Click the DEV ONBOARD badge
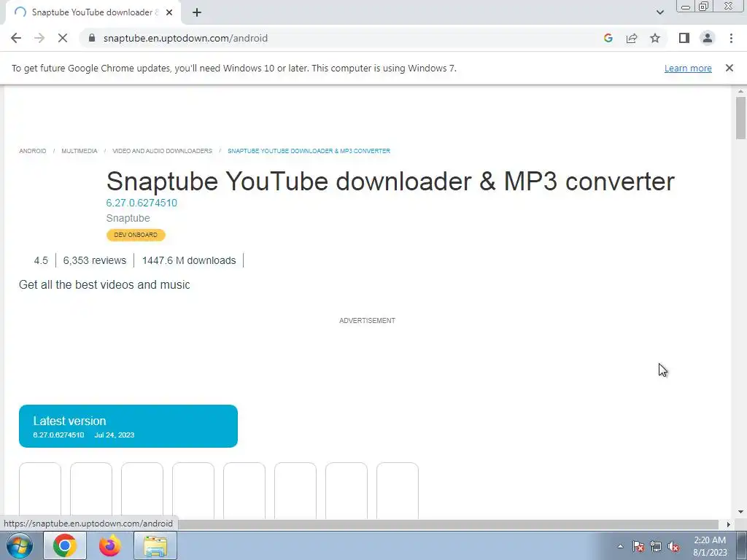The height and width of the screenshot is (560, 747). (x=136, y=235)
